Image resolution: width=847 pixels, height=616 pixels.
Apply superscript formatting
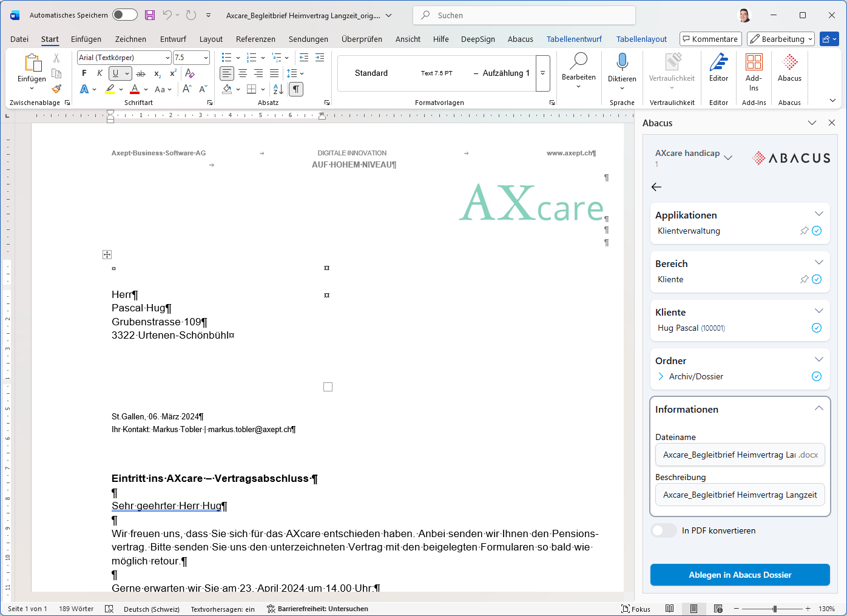coord(173,73)
